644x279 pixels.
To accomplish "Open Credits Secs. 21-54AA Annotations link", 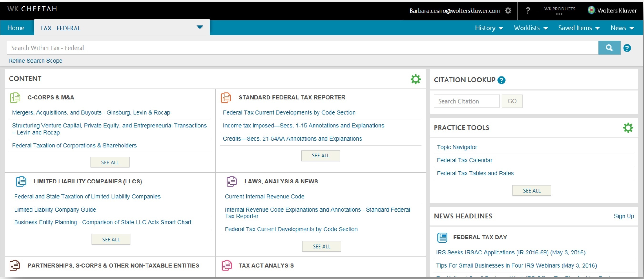I will pyautogui.click(x=292, y=138).
